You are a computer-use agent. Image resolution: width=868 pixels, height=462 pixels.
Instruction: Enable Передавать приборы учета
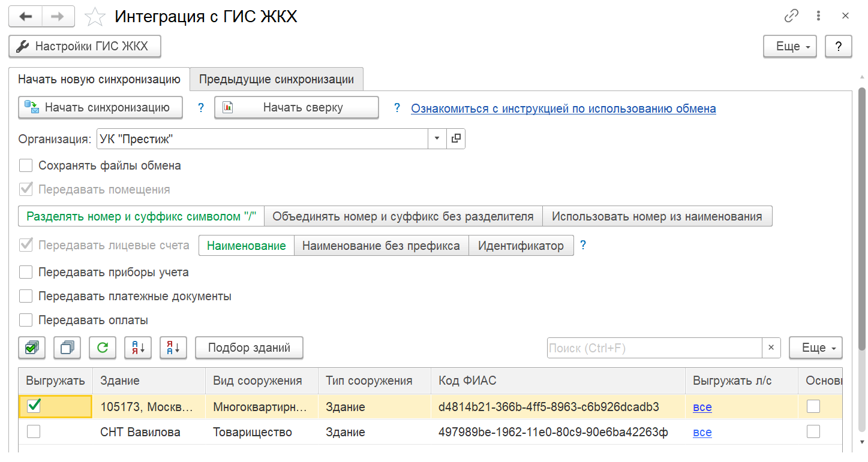pos(26,272)
